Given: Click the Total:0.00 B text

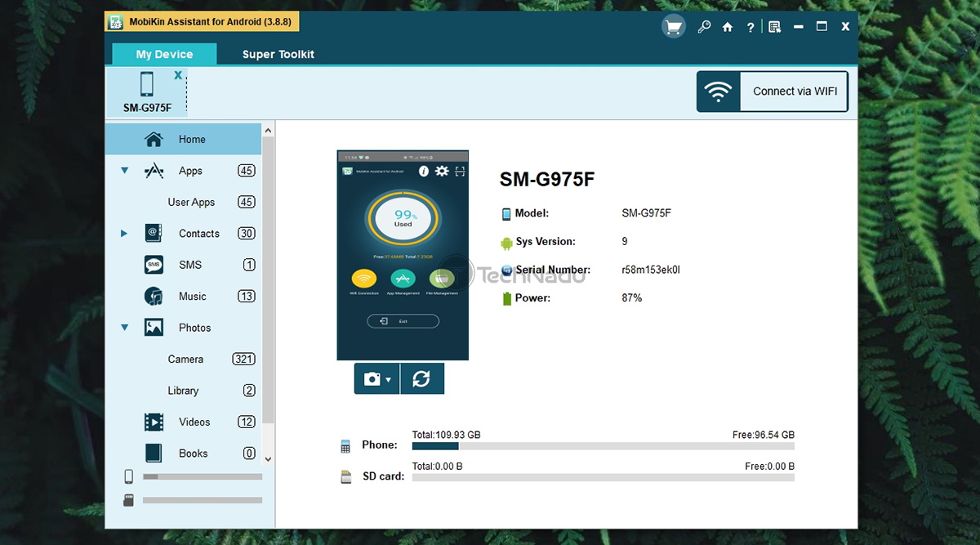Looking at the screenshot, I should 438,467.
